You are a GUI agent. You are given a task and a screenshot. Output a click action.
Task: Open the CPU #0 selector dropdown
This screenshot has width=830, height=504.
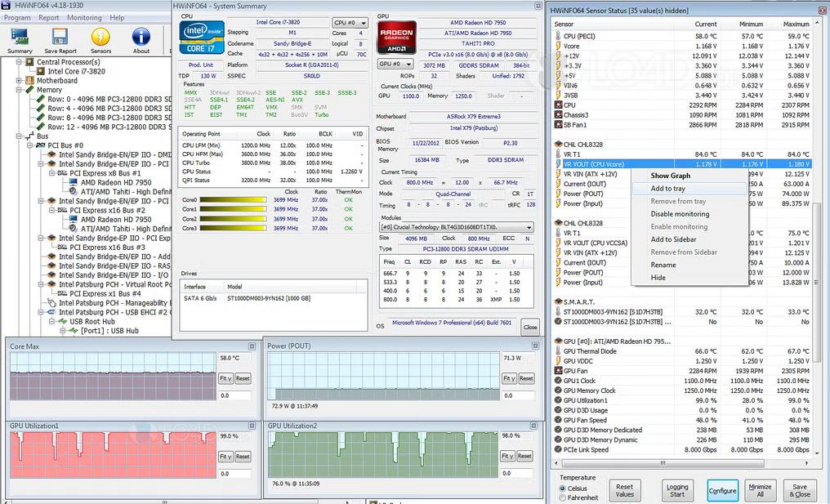coord(350,23)
